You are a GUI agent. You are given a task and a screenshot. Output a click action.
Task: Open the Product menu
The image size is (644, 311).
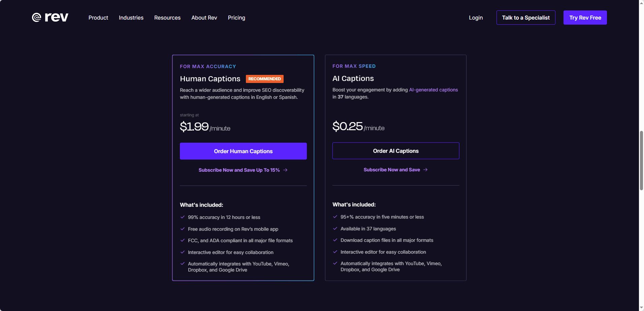(x=98, y=18)
